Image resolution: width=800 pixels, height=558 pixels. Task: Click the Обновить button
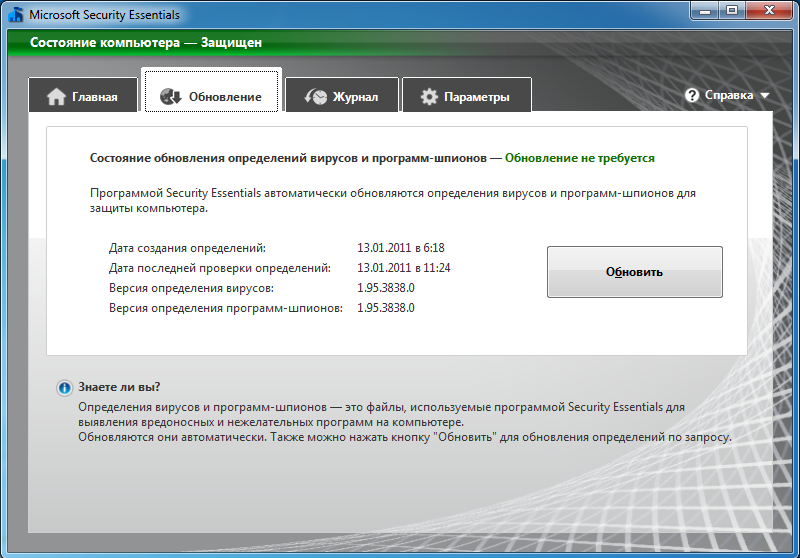[635, 272]
